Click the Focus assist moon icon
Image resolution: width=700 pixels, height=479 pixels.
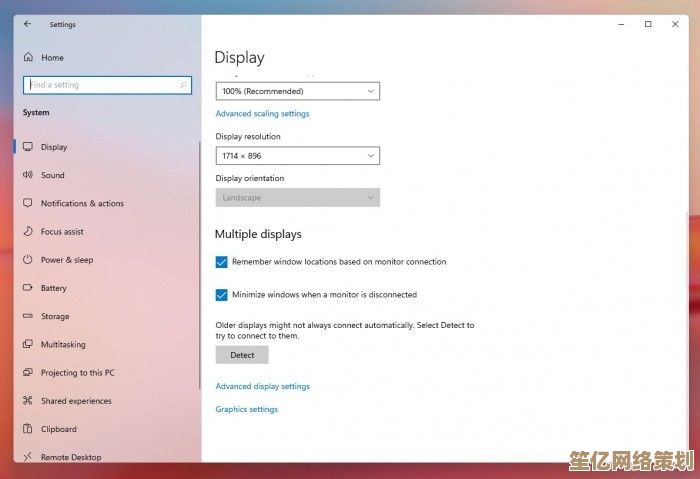tap(28, 231)
